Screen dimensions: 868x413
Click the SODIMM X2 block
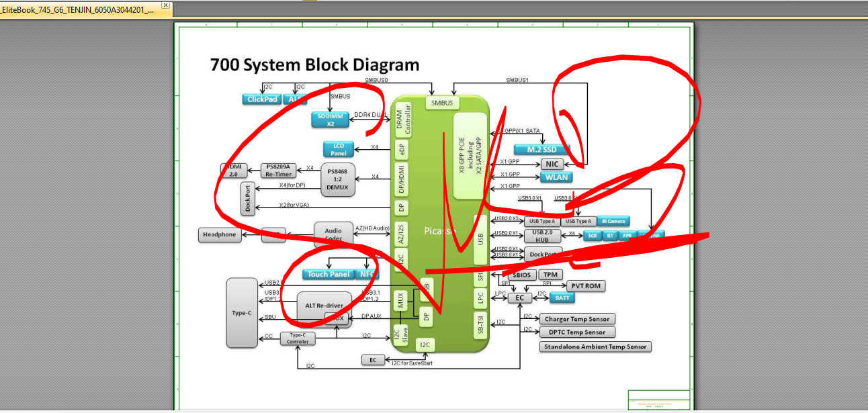330,120
